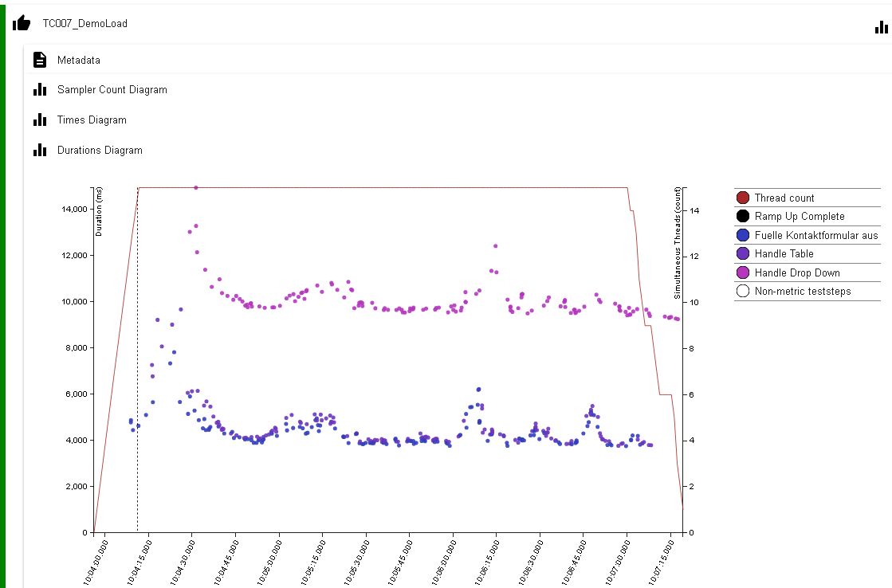This screenshot has height=588, width=892.
Task: Click the Handle Drop Down legend label
Action: [797, 272]
